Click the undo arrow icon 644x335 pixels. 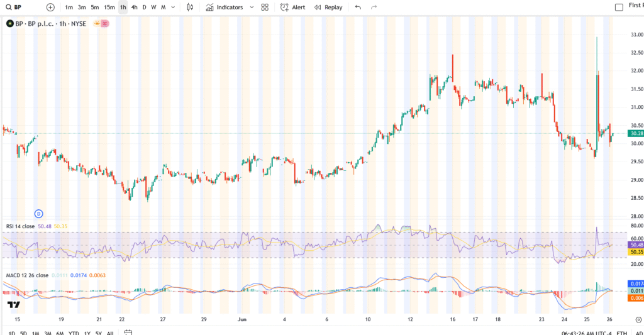358,8
